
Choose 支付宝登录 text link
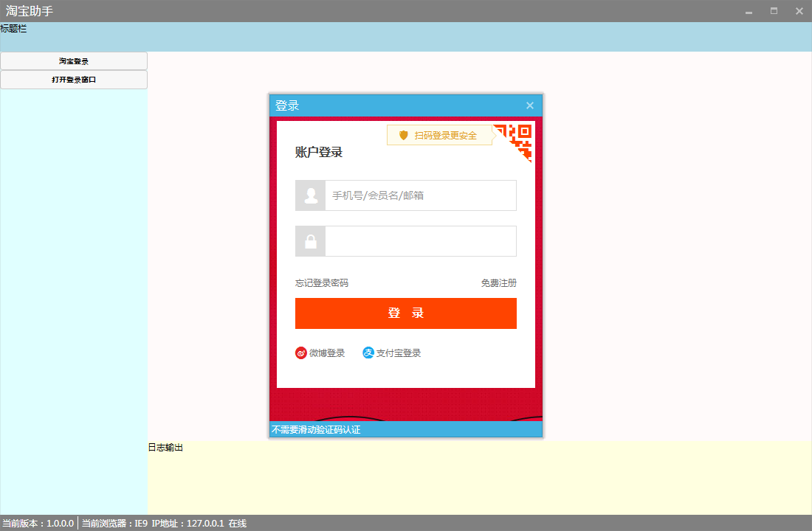coord(398,353)
